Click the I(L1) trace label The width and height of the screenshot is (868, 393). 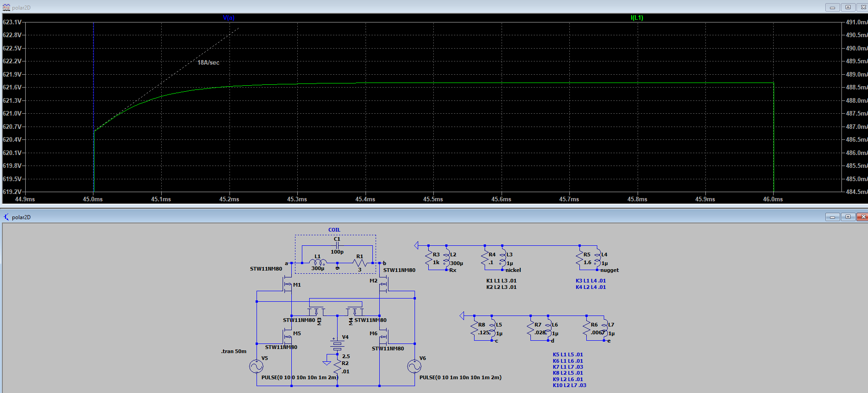pos(637,18)
